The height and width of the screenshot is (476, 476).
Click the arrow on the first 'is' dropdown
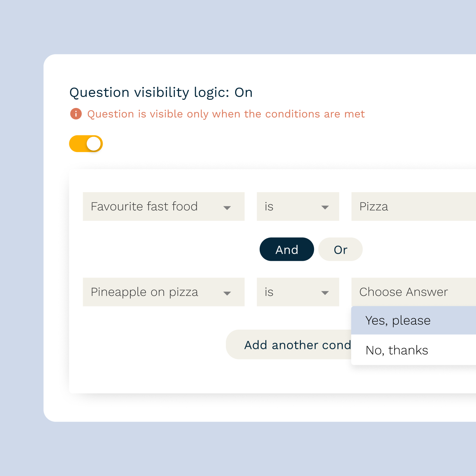coord(325,207)
